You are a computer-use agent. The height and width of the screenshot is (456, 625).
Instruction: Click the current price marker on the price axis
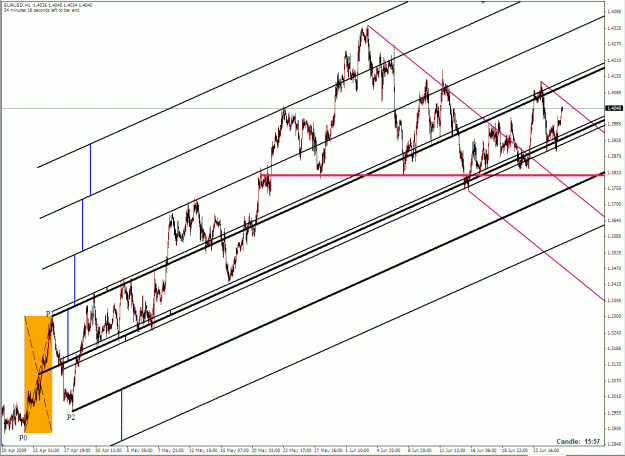pos(612,108)
